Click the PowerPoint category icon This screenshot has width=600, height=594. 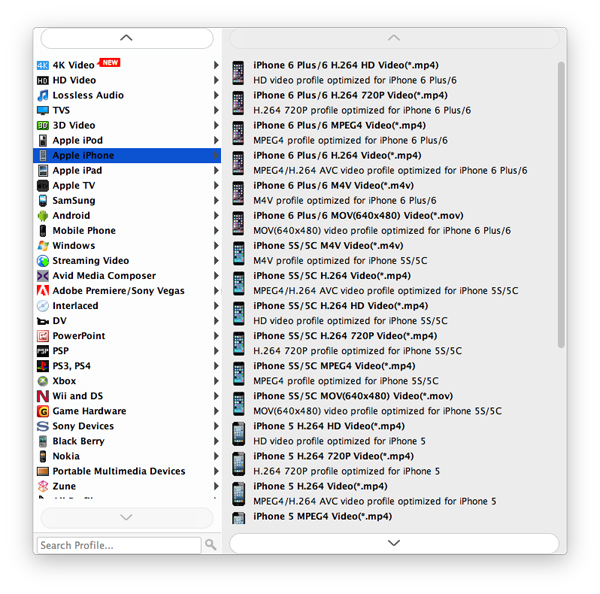point(43,336)
